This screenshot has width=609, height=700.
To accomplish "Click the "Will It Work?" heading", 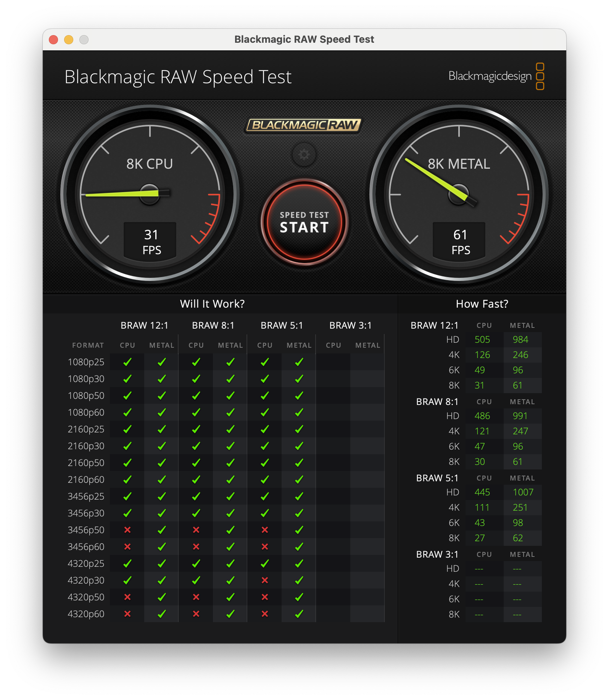I will point(212,304).
